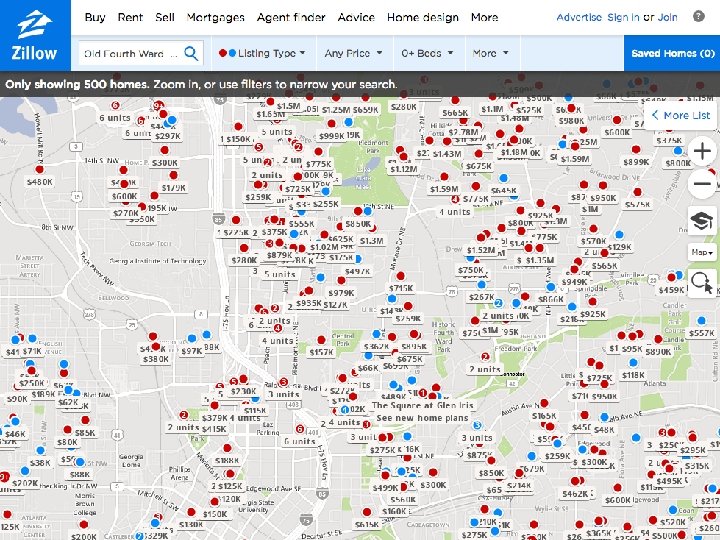The height and width of the screenshot is (540, 720).
Task: Click the Sign in link
Action: (x=623, y=17)
